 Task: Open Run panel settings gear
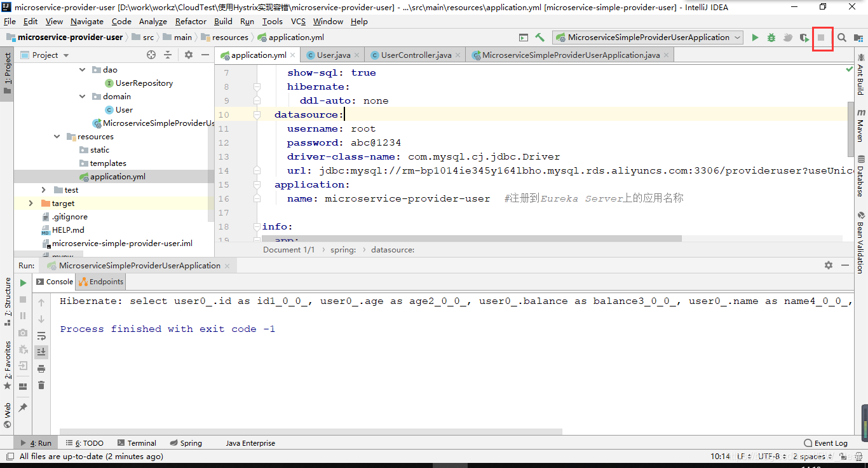pos(829,265)
